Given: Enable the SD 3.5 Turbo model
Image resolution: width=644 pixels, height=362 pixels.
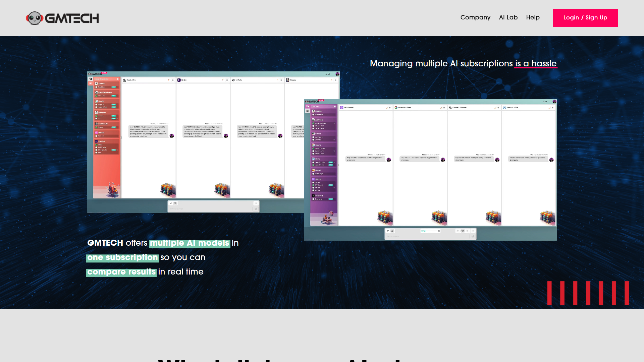Looking at the screenshot, I should tap(96, 147).
